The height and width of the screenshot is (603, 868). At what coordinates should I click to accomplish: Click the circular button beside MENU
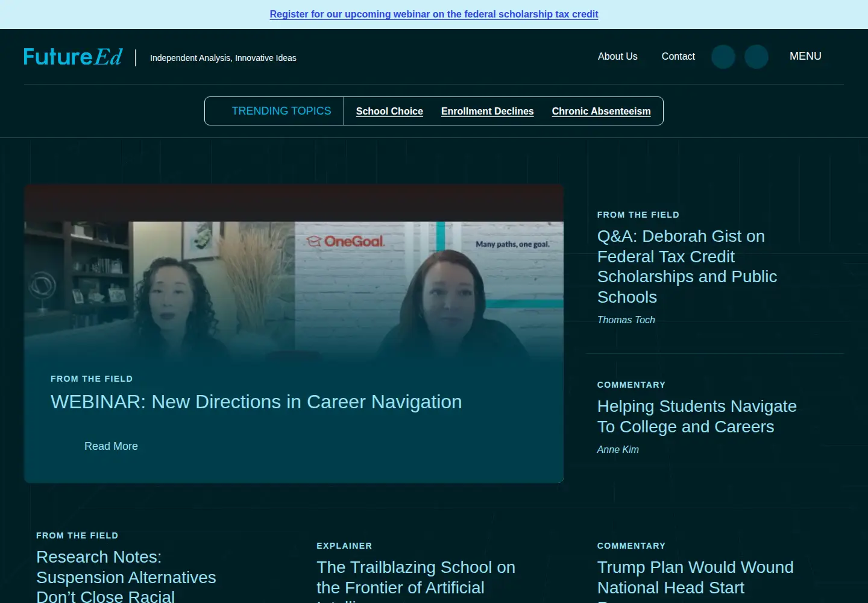756,57
